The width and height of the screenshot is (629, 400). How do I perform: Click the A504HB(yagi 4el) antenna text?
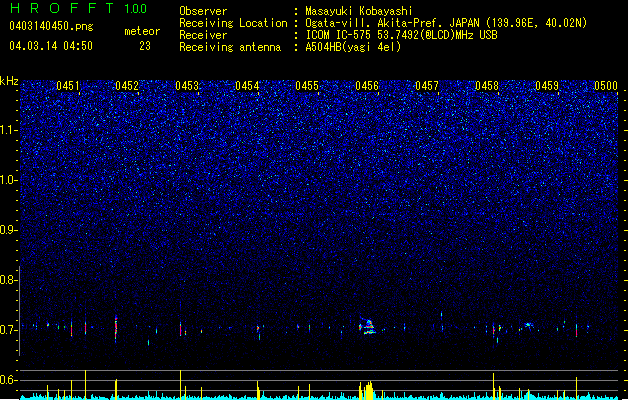click(x=353, y=47)
